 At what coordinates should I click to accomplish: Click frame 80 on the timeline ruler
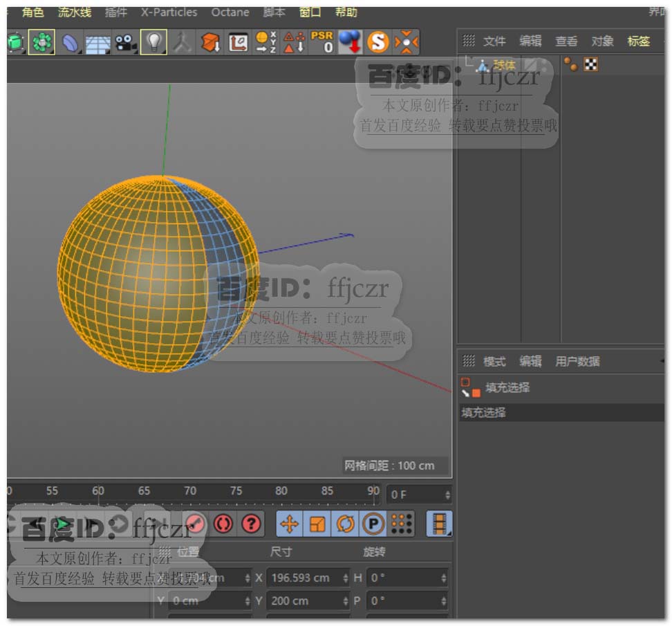pyautogui.click(x=281, y=491)
